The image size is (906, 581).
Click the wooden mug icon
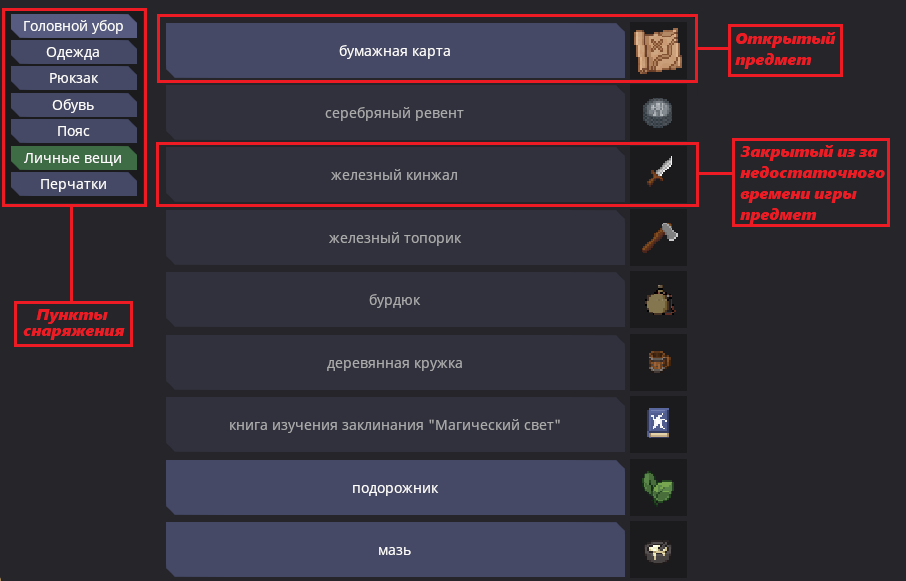tap(658, 363)
